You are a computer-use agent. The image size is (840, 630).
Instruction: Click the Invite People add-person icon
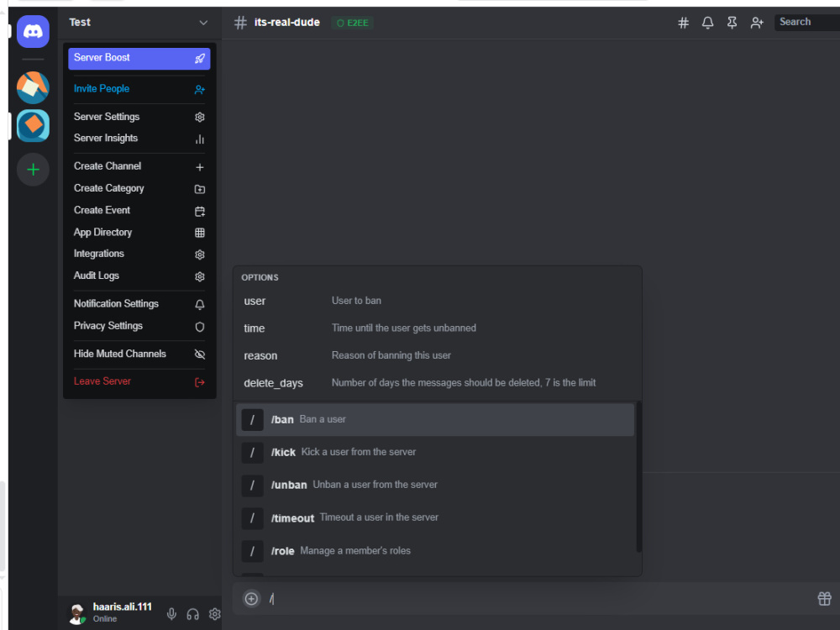point(199,90)
